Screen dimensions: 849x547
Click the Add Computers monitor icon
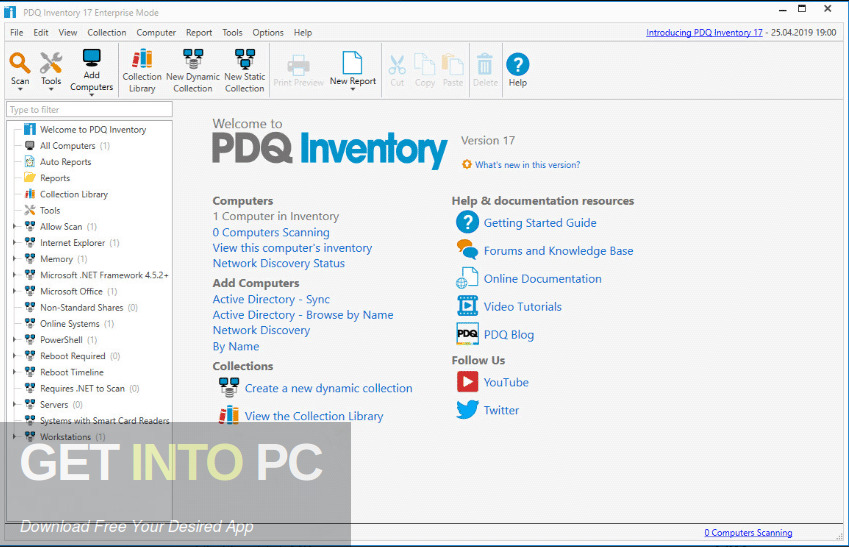tap(92, 58)
